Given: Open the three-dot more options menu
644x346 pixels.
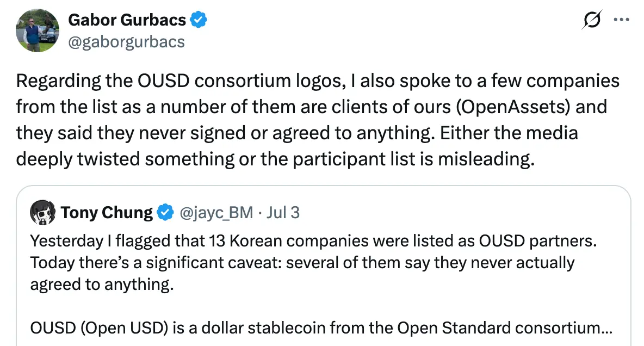Looking at the screenshot, I should [x=621, y=20].
